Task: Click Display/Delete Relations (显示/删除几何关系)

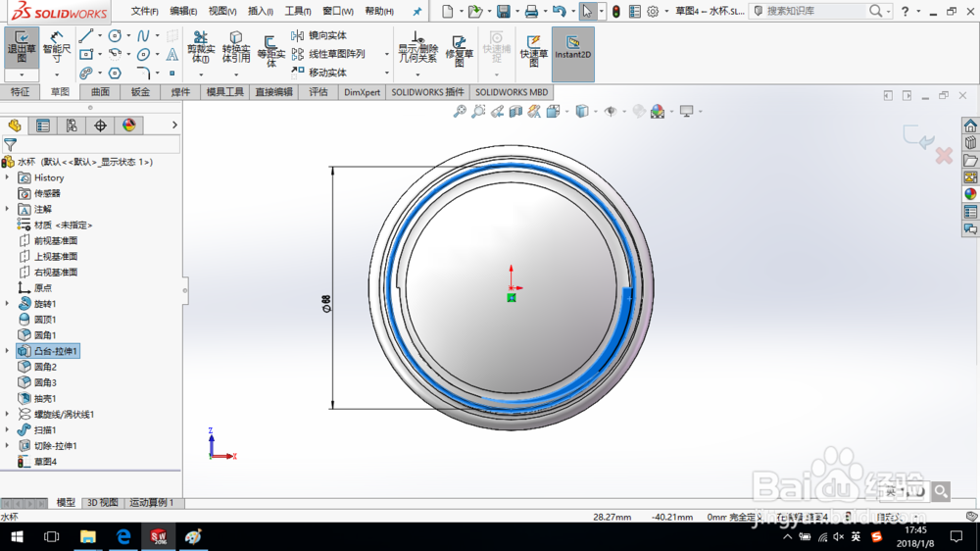Action: [x=417, y=47]
